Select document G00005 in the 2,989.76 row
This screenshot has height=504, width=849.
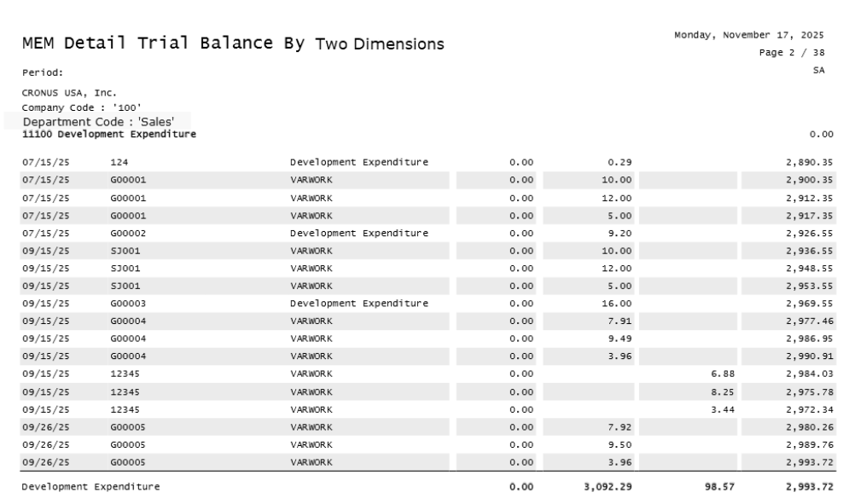(128, 444)
